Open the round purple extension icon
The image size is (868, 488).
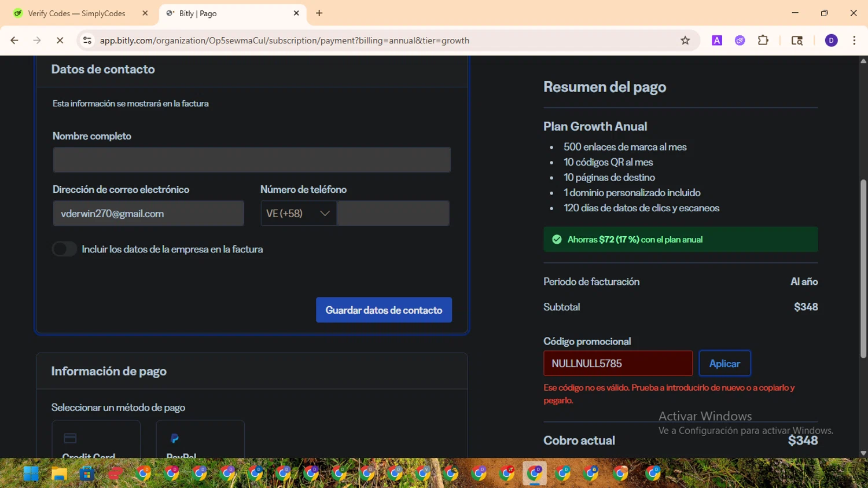tap(740, 41)
